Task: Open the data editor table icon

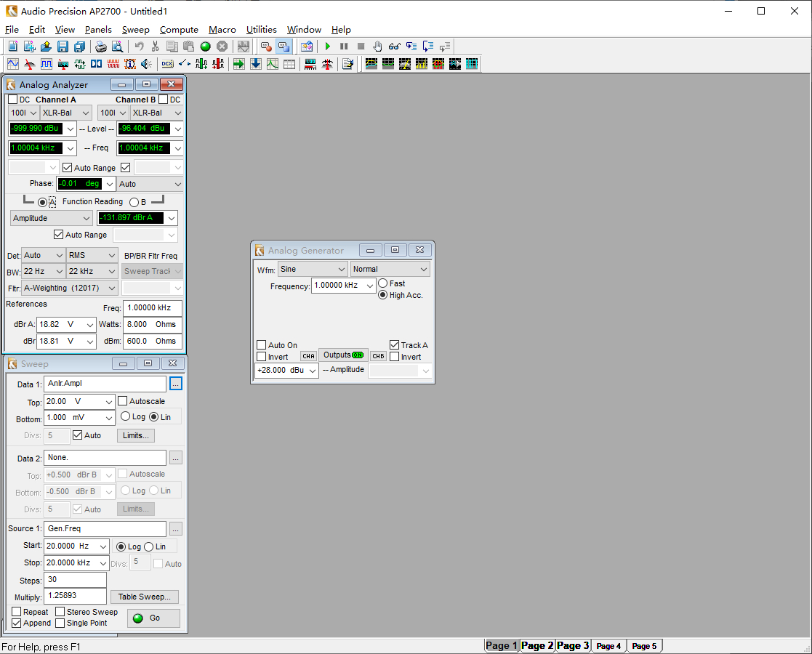Action: [289, 64]
